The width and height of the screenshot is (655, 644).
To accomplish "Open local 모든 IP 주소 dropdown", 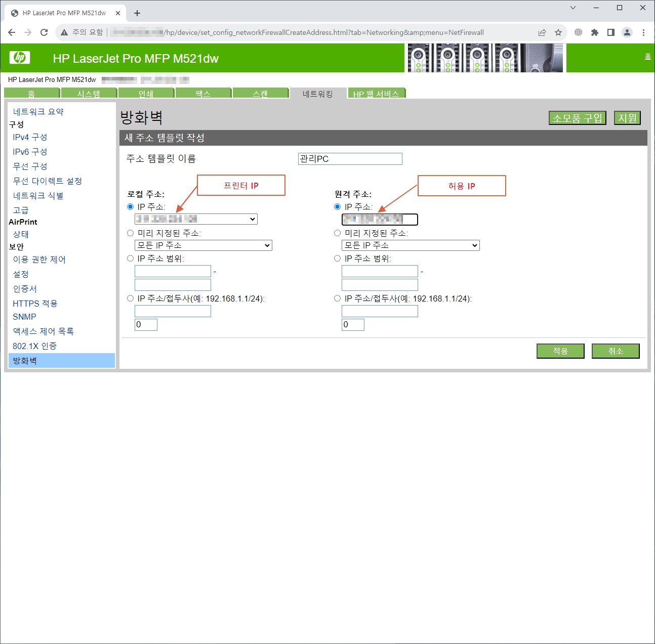I will [x=203, y=245].
